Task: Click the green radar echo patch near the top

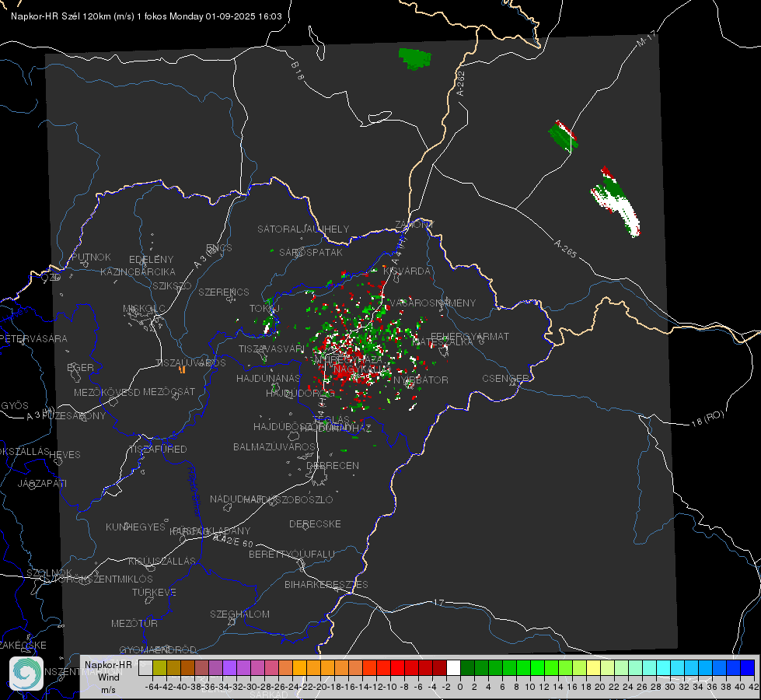Action: click(414, 59)
